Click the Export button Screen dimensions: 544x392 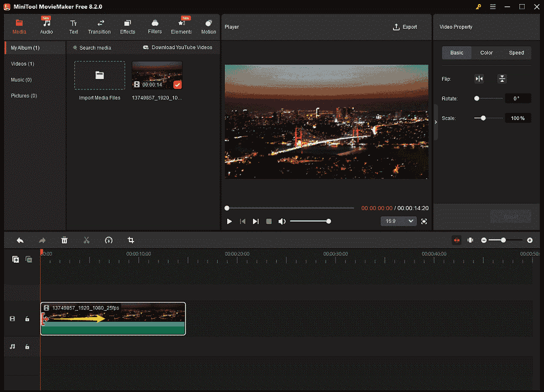405,27
